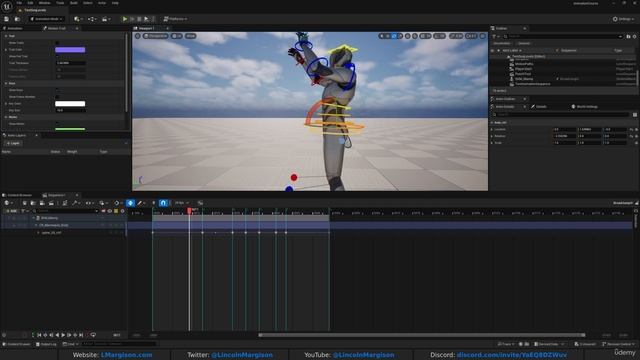The width and height of the screenshot is (640, 360).
Task: Open the frame rate fps dropdown
Action: pyautogui.click(x=182, y=203)
